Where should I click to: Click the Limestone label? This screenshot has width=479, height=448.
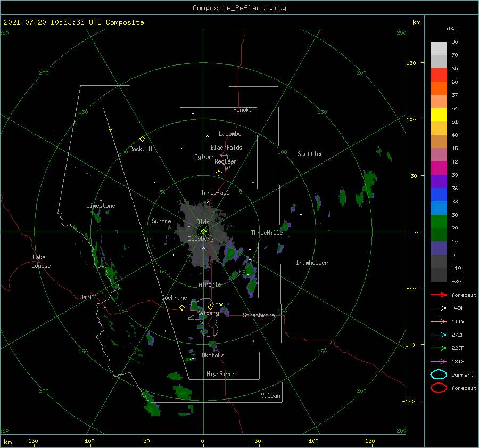tap(101, 206)
